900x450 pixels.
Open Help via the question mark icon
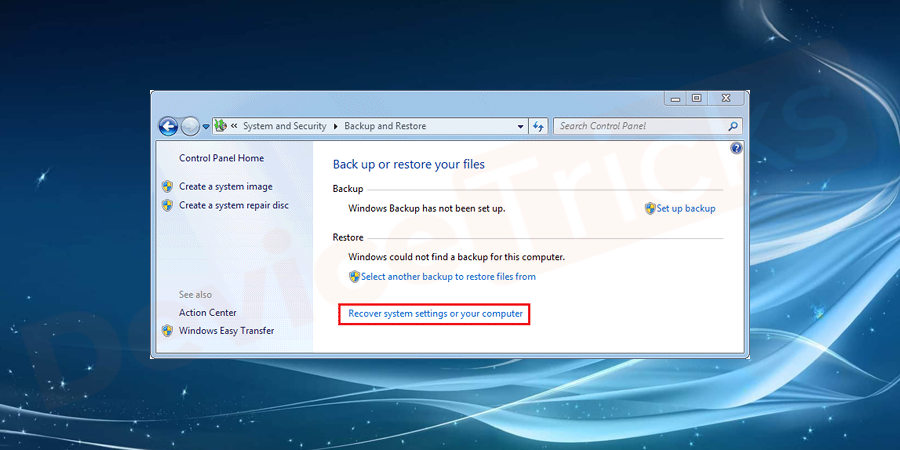[736, 149]
